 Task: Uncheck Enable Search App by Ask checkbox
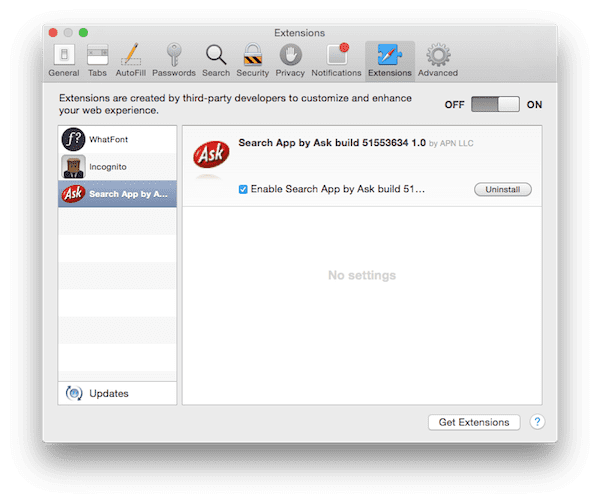[x=244, y=189]
